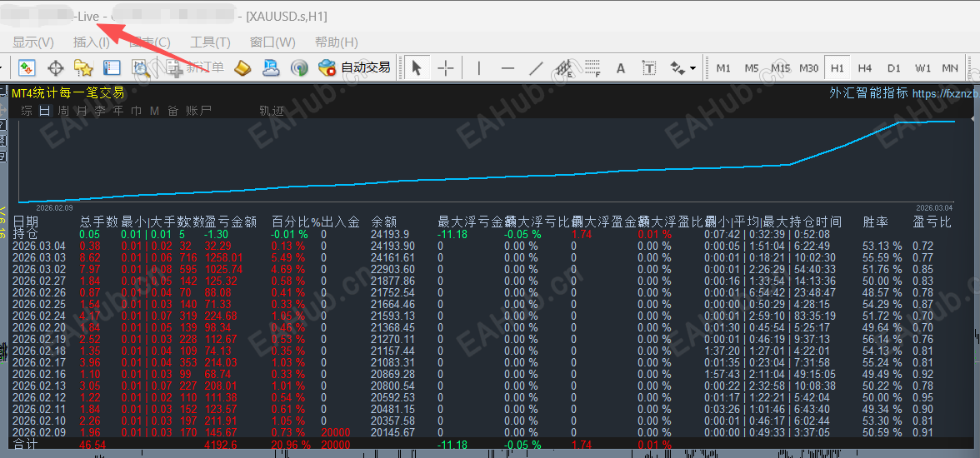Switch chart to M15 timeframe
The image size is (980, 458).
point(781,68)
